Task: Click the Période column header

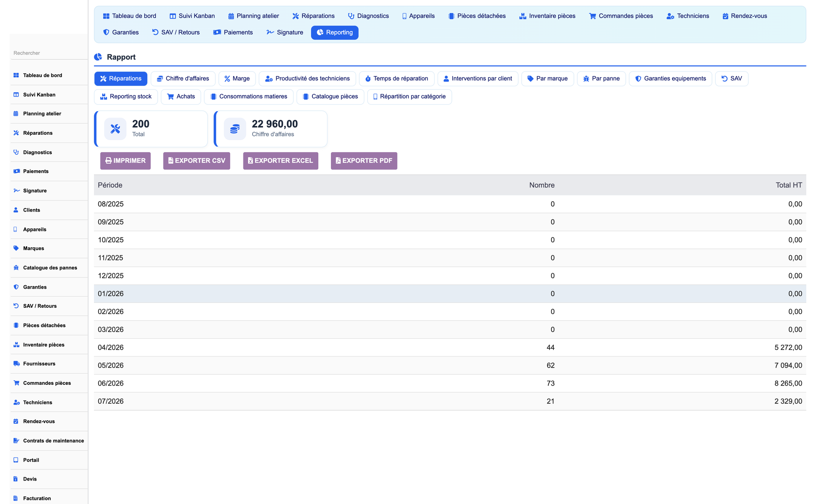Action: click(110, 185)
